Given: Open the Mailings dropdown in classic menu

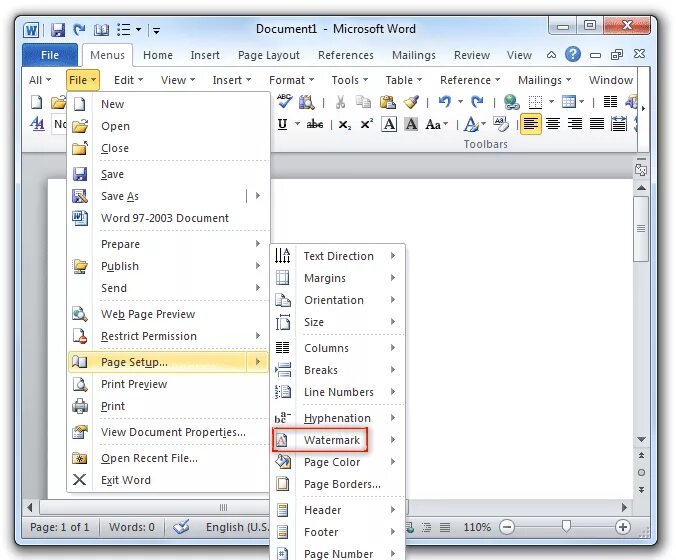Looking at the screenshot, I should pyautogui.click(x=545, y=80).
